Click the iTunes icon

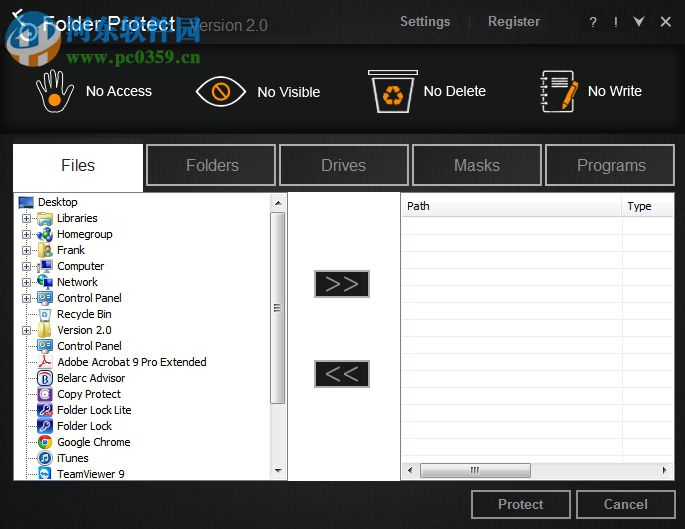point(45,458)
